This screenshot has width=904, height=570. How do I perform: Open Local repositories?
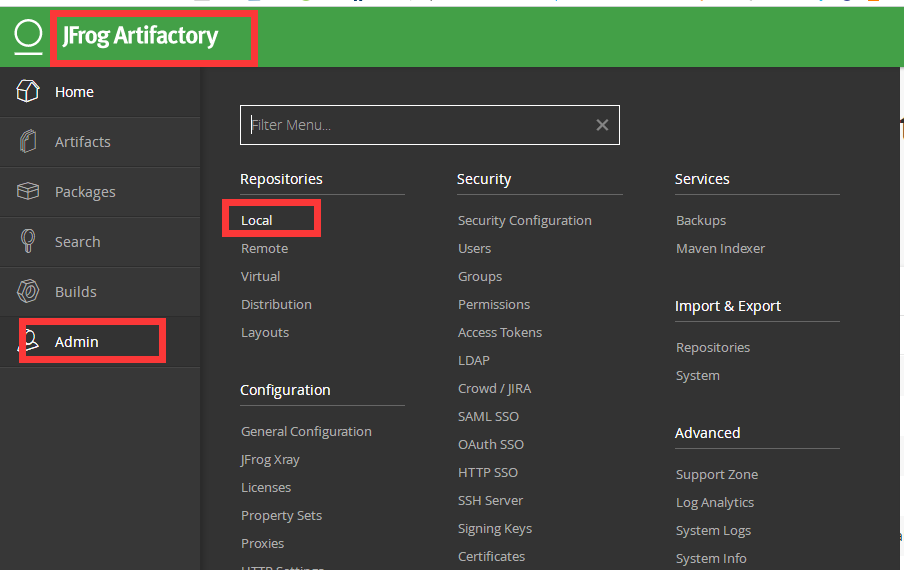(257, 220)
